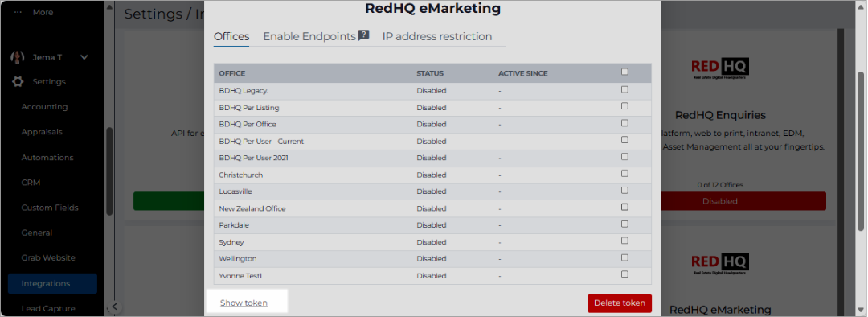Select Integrations in settings sidebar

click(52, 283)
